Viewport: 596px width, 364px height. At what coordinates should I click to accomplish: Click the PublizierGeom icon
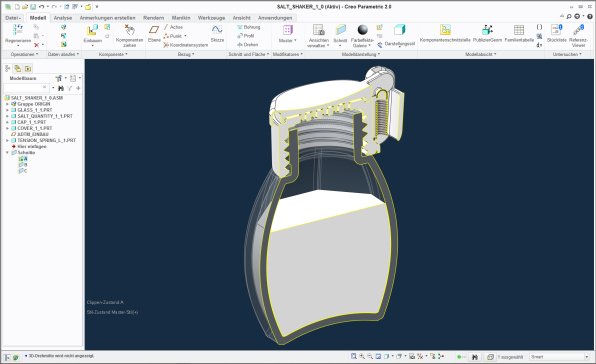(x=487, y=30)
